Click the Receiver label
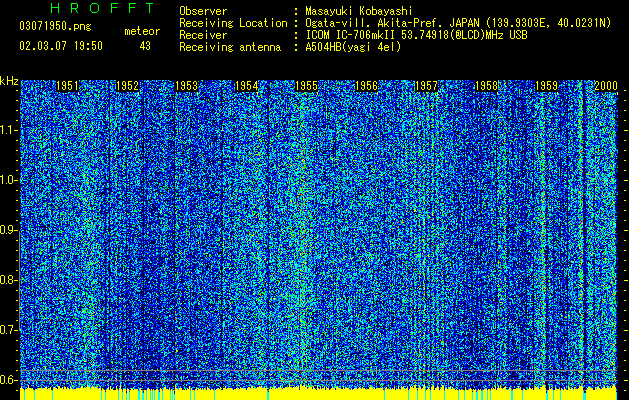Image resolution: width=629 pixels, height=400 pixels. pos(203,35)
